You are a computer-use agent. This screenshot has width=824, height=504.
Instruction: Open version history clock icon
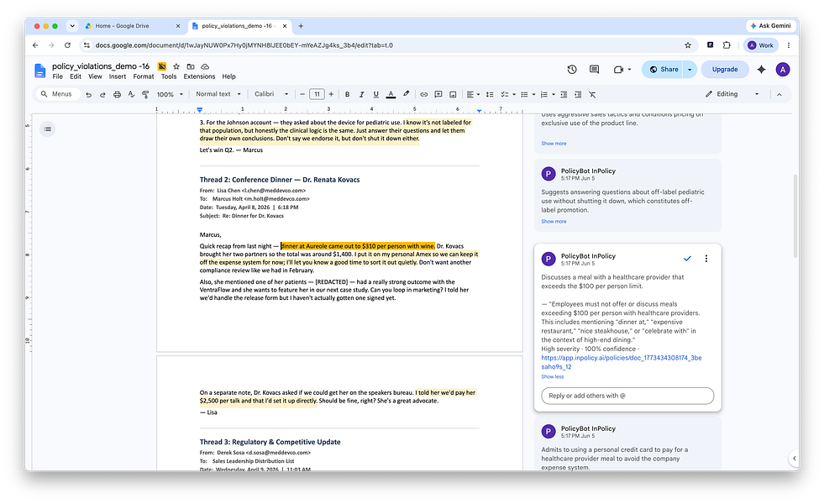(x=572, y=70)
